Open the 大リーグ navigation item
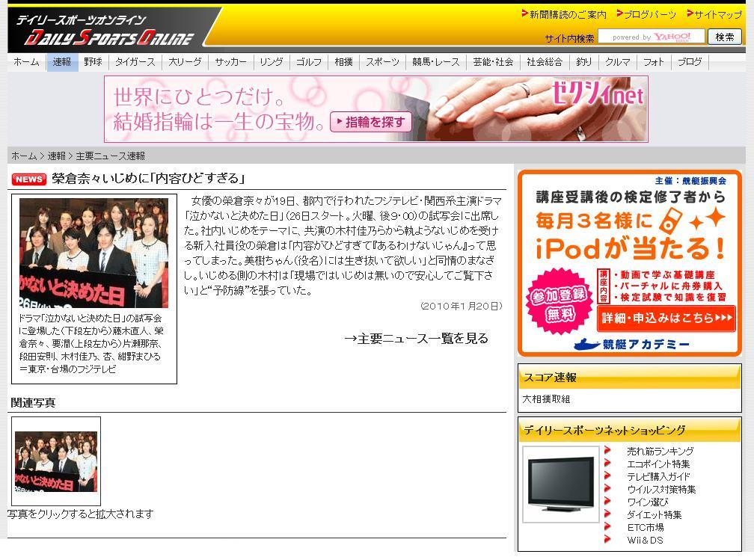Image resolution: width=754 pixels, height=560 pixels. click(186, 62)
